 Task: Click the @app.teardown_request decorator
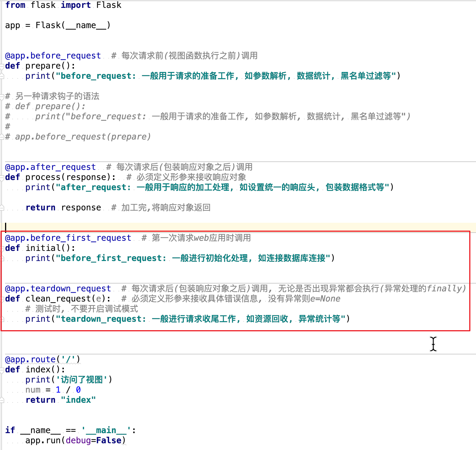pos(58,289)
